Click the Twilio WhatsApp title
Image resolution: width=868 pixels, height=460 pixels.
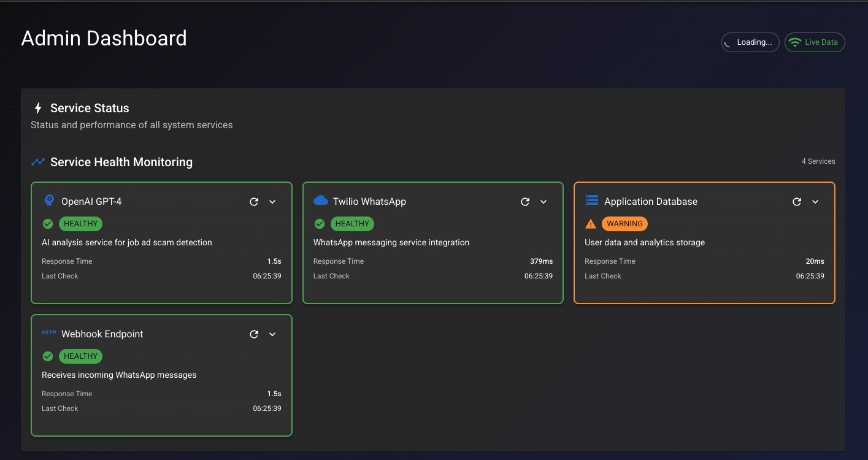tap(369, 202)
